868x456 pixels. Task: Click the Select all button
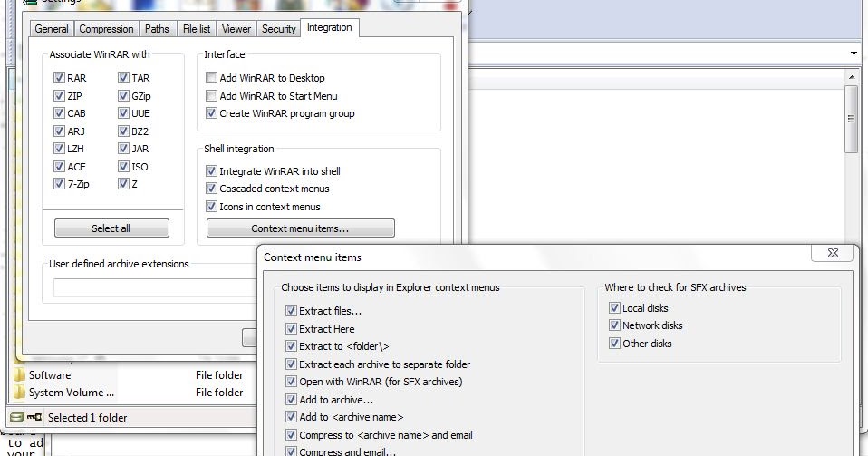click(111, 228)
